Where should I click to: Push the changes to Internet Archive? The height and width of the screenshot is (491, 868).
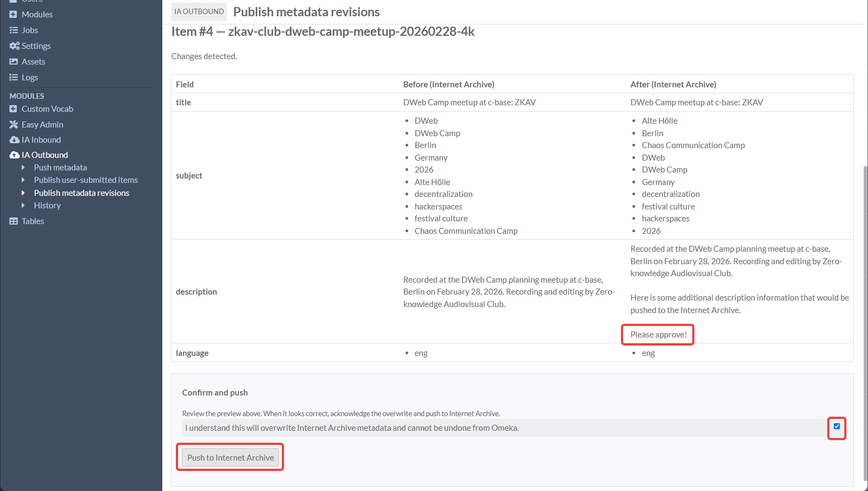[x=230, y=458]
